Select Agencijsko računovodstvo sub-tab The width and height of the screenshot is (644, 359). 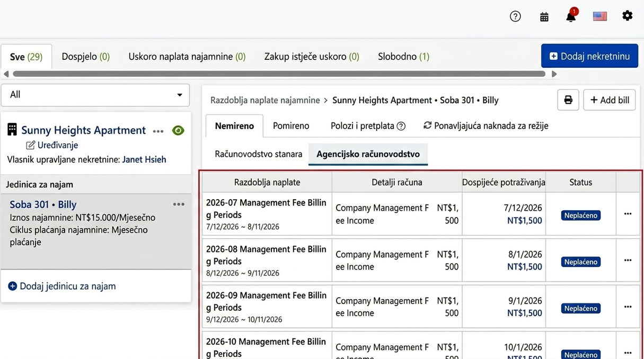(368, 154)
